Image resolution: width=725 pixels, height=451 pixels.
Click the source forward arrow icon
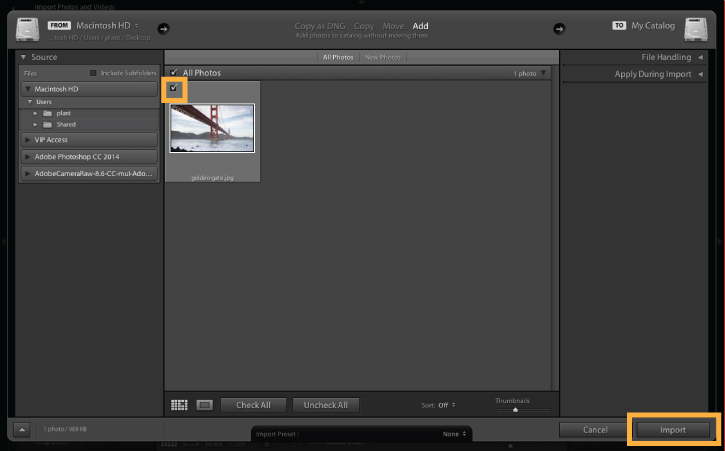point(163,29)
